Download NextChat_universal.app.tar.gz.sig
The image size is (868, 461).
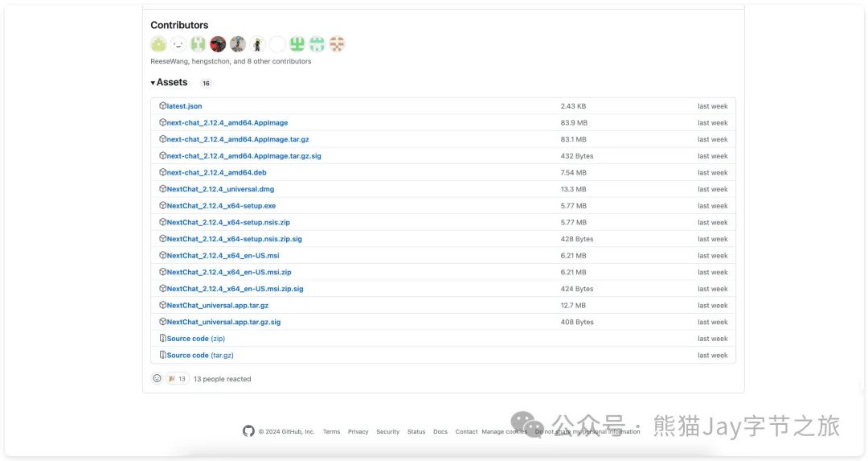pos(223,323)
